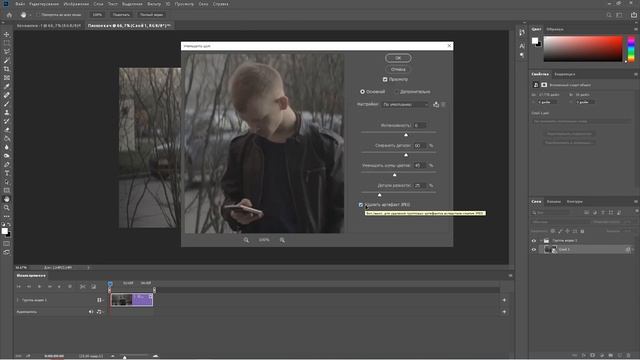Click the scissors split-clip icon in Timeline
Viewport: 640px width, 360px height.
pos(83,287)
